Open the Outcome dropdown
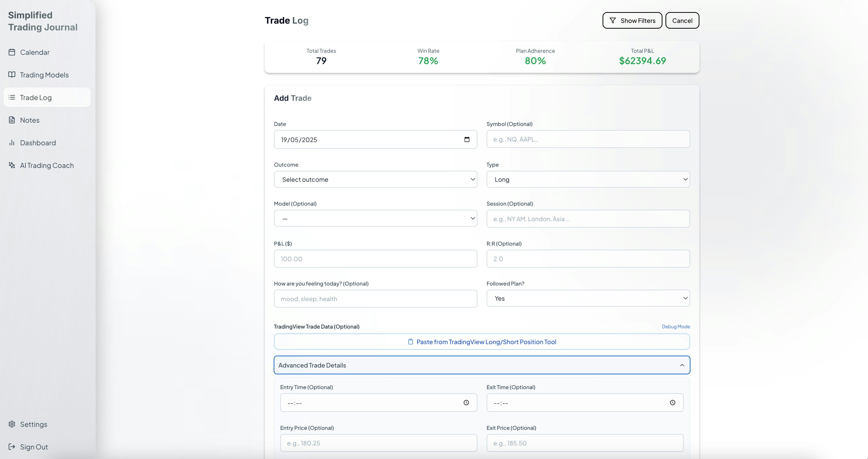This screenshot has height=459, width=868. point(375,179)
